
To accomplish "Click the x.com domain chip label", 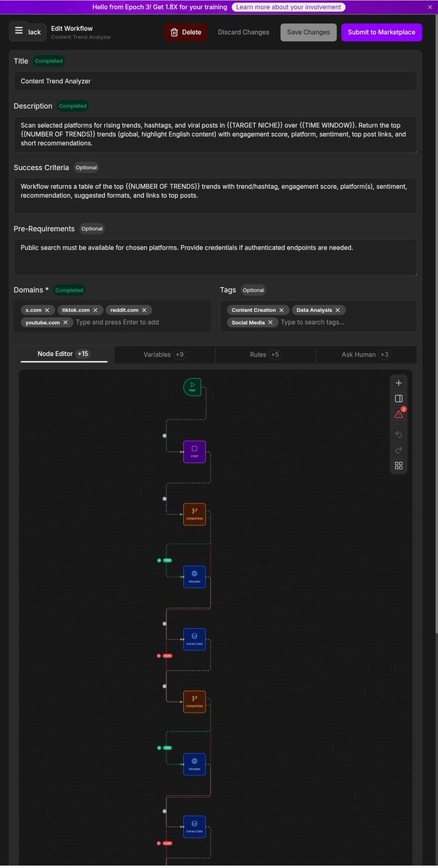I will (x=33, y=310).
